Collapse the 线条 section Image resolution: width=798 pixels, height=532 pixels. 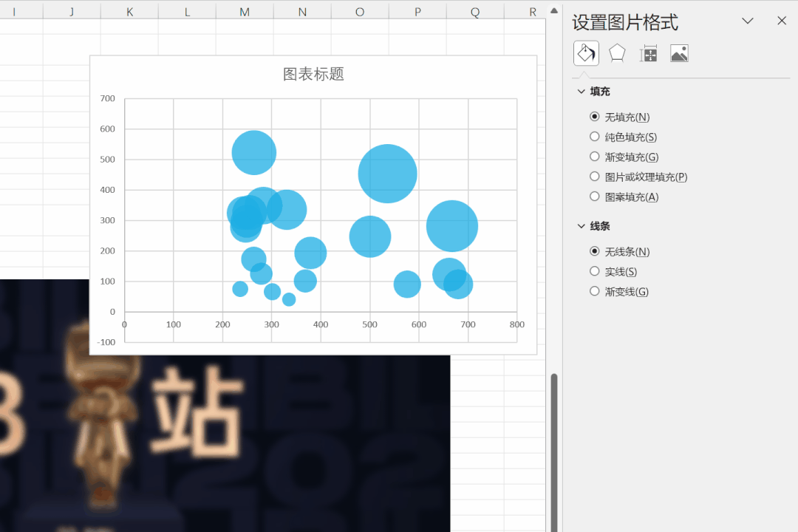(582, 226)
